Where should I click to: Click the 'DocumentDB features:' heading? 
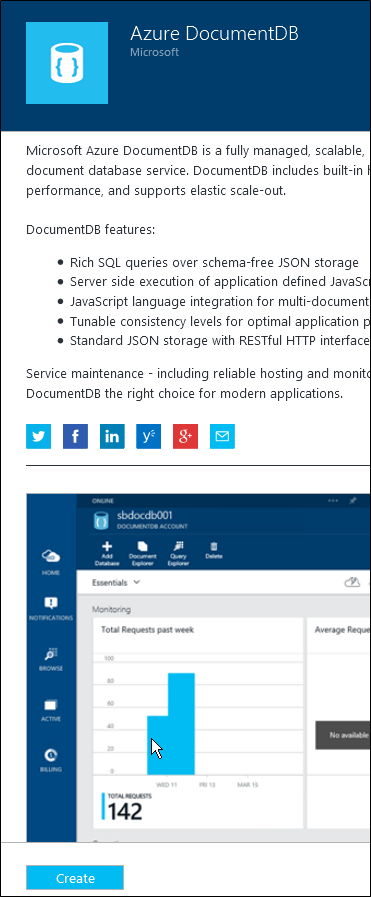90,229
